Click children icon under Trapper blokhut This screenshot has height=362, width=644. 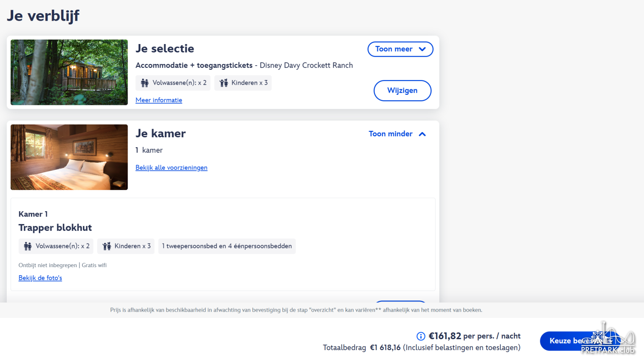pyautogui.click(x=107, y=246)
